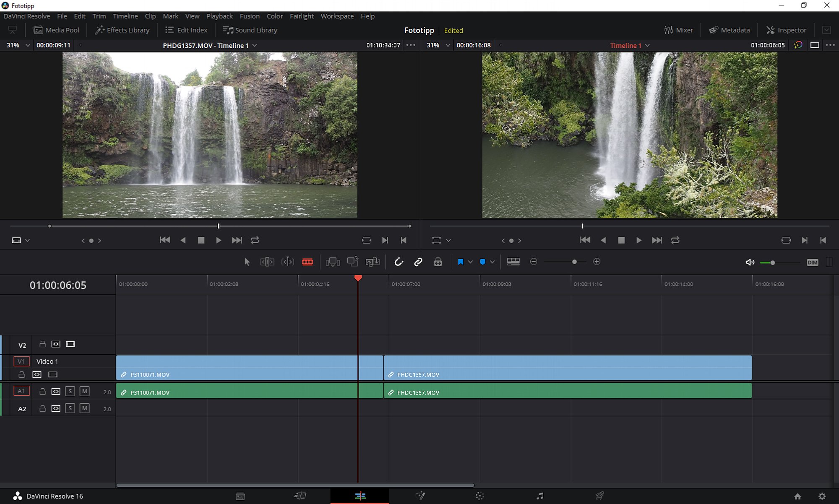Image resolution: width=839 pixels, height=504 pixels.
Task: Expand the PHDG1357.MOV source clip dropdown
Action: point(255,45)
